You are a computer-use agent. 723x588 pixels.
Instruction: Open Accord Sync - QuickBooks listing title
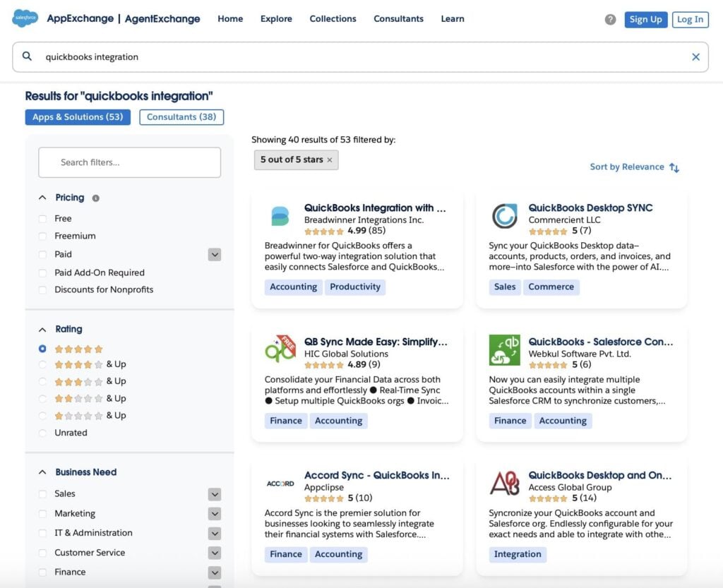(x=377, y=475)
